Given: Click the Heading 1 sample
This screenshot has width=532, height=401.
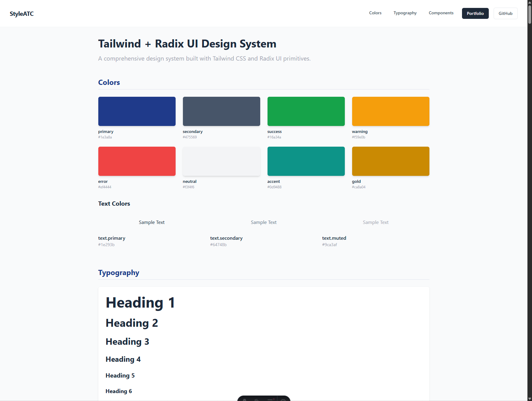Looking at the screenshot, I should point(140,303).
